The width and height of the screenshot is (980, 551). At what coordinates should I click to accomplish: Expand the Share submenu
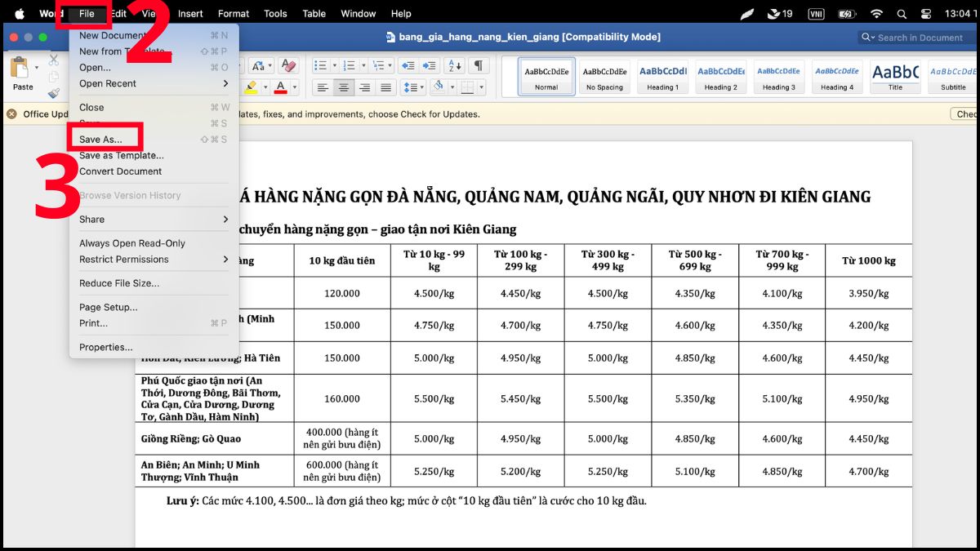click(x=154, y=219)
